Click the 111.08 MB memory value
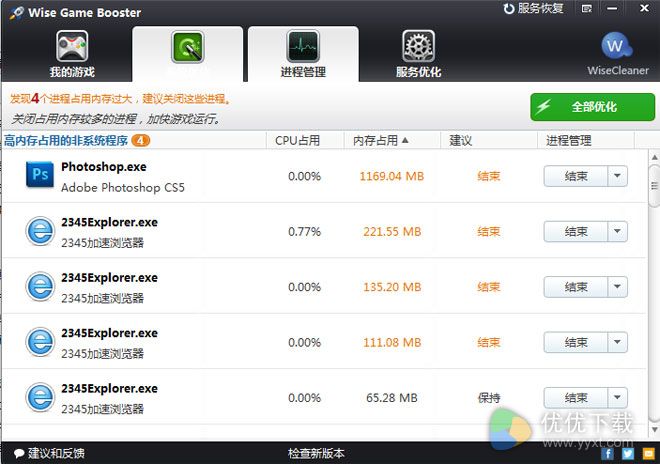 (392, 342)
